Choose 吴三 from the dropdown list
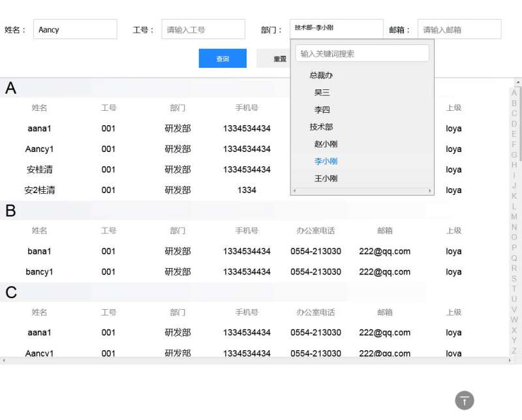The height and width of the screenshot is (420, 522). (322, 93)
